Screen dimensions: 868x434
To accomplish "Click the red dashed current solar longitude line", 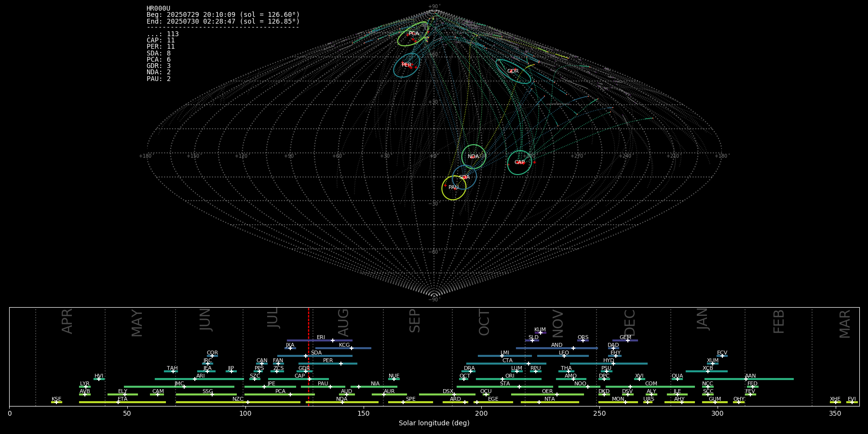I will (309, 357).
